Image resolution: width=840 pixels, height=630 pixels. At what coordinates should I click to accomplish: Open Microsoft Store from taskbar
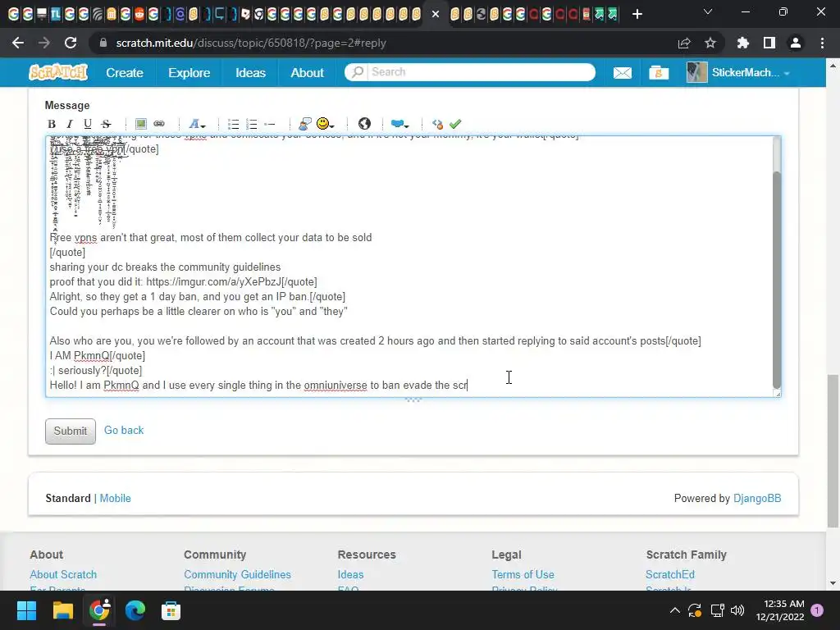coord(171,610)
